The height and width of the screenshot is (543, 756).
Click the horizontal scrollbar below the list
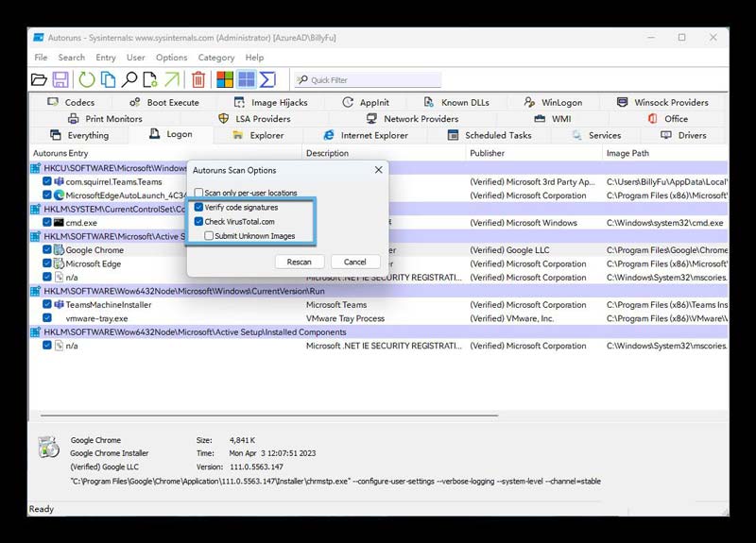(x=269, y=415)
